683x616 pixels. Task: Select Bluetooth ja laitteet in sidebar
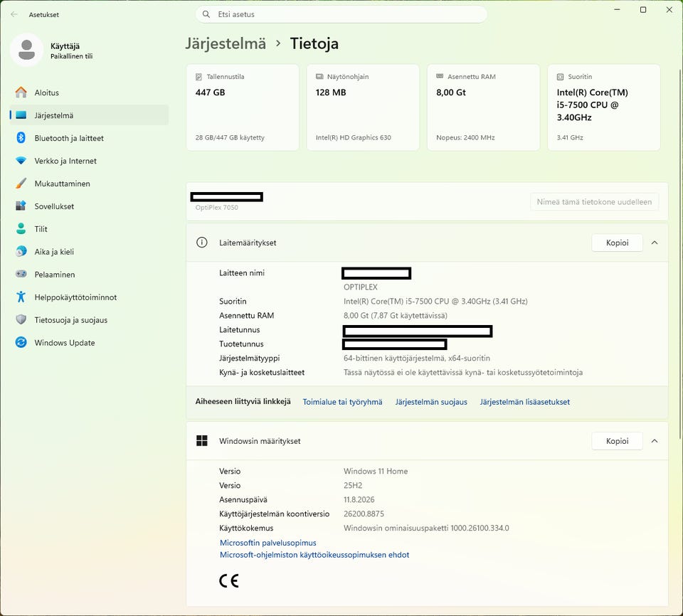[x=89, y=138]
